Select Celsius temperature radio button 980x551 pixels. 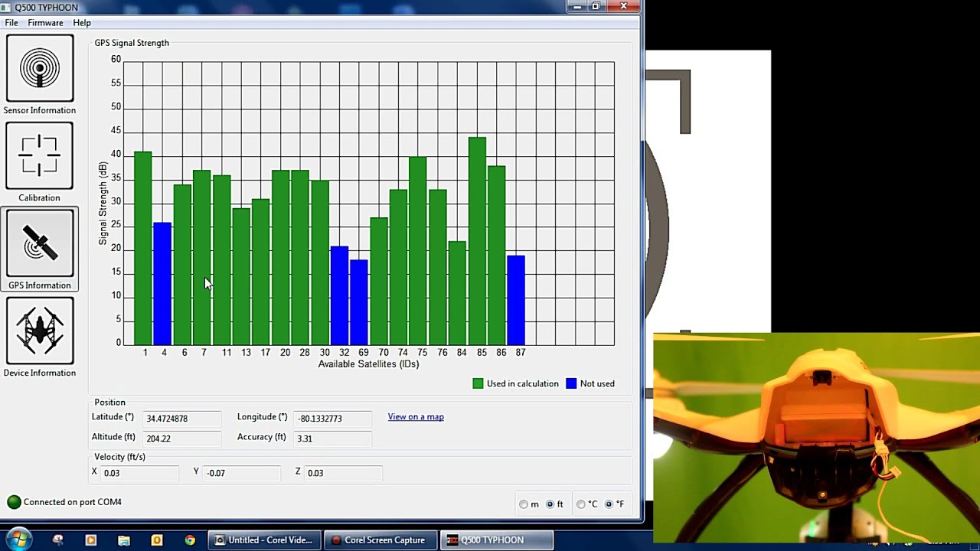(581, 504)
